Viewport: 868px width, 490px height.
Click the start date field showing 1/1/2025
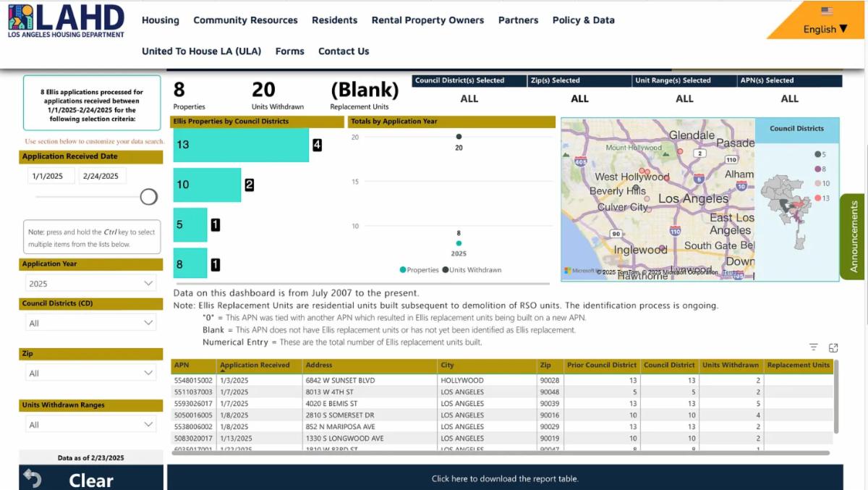51,176
